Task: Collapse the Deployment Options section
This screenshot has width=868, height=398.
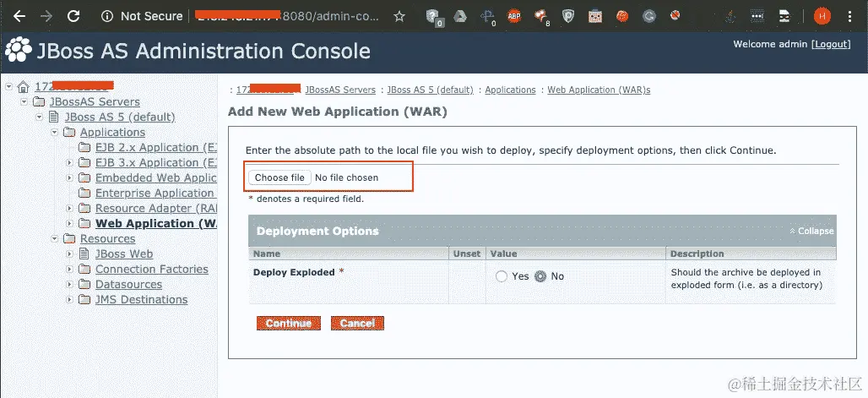Action: (x=811, y=232)
